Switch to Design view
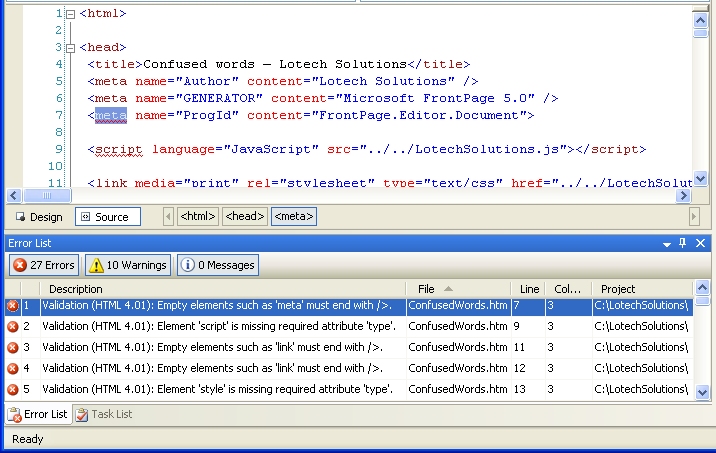This screenshot has height=453, width=716. (39, 216)
